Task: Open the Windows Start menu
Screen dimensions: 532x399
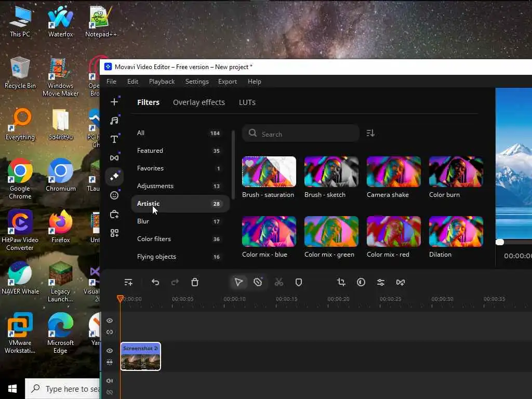Action: pyautogui.click(x=12, y=389)
